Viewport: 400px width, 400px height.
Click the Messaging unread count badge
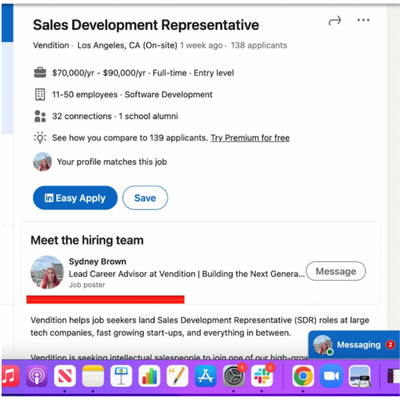tap(390, 344)
